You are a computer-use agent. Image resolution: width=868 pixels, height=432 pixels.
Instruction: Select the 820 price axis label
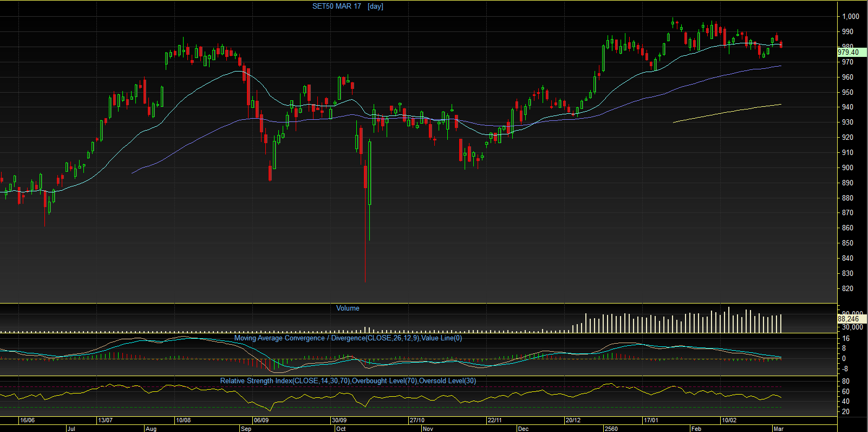pos(847,289)
